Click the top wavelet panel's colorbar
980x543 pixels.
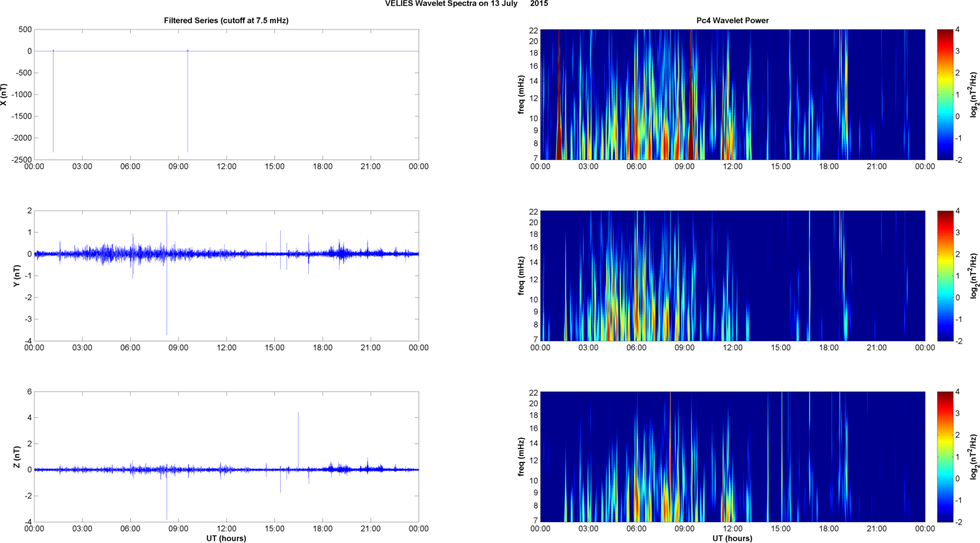pyautogui.click(x=945, y=94)
